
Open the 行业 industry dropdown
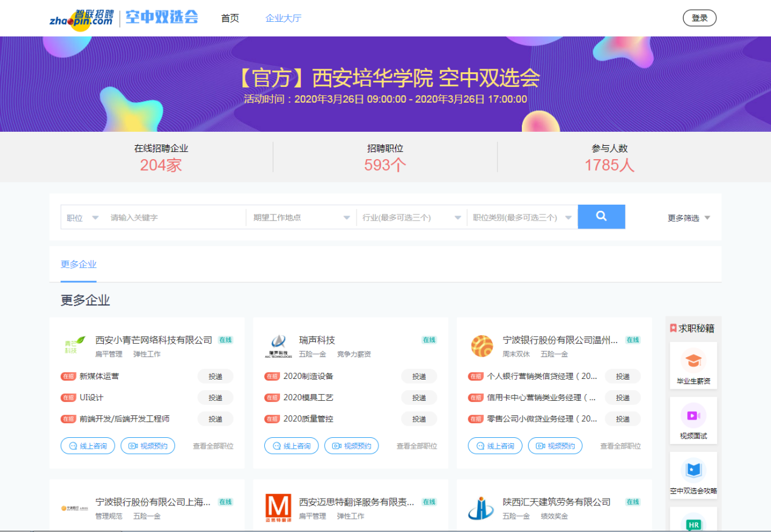pyautogui.click(x=411, y=218)
